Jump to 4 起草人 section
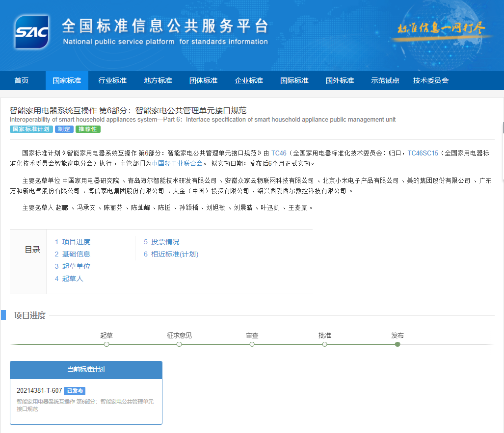This screenshot has height=433, width=504. pyautogui.click(x=69, y=279)
